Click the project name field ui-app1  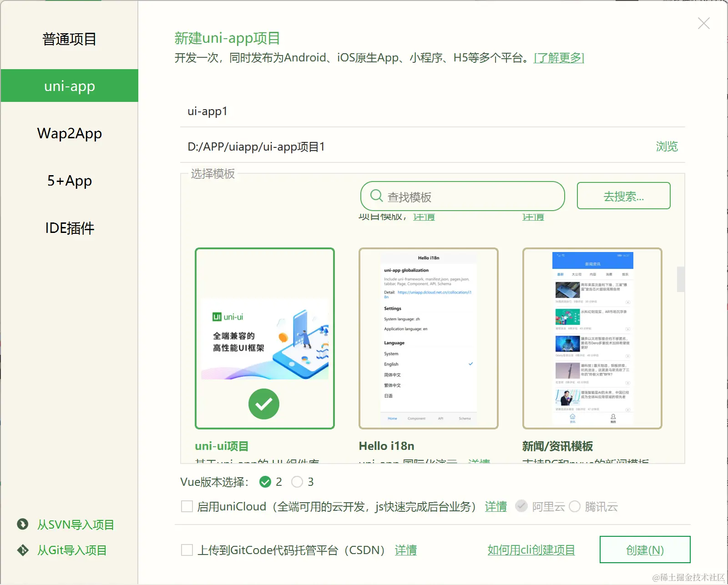click(x=433, y=111)
